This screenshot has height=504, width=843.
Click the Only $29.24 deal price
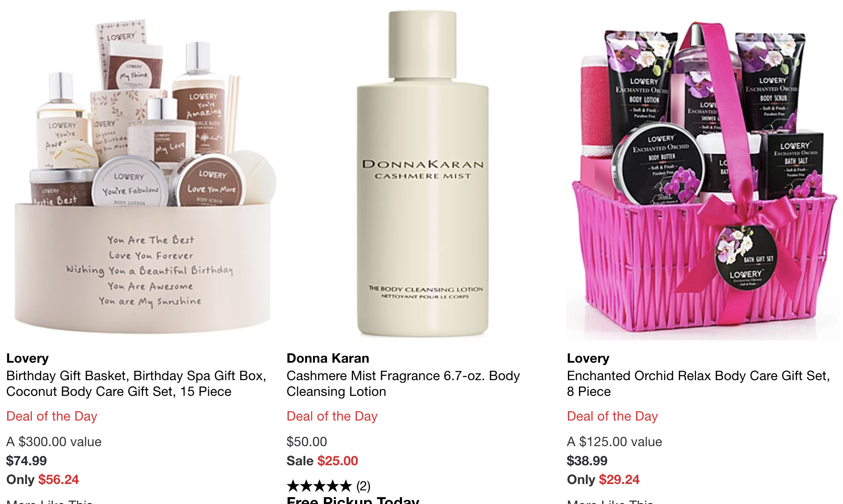pyautogui.click(x=603, y=479)
